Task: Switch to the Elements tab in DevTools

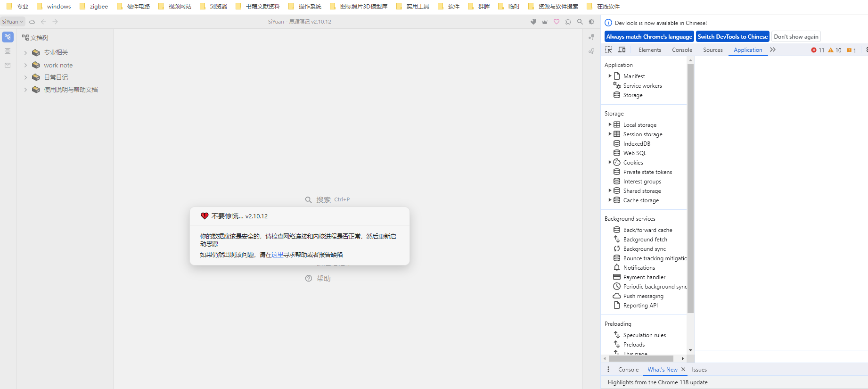Action: click(x=650, y=50)
